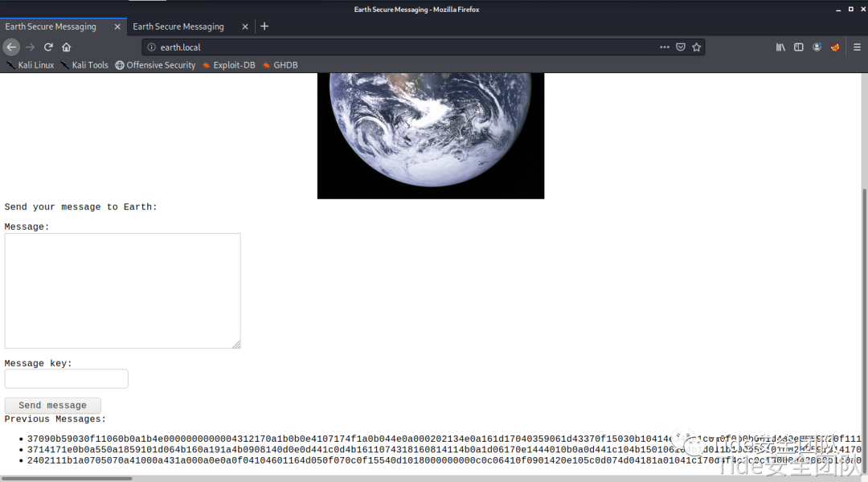
Task: Open Firefox account icon
Action: pos(817,47)
